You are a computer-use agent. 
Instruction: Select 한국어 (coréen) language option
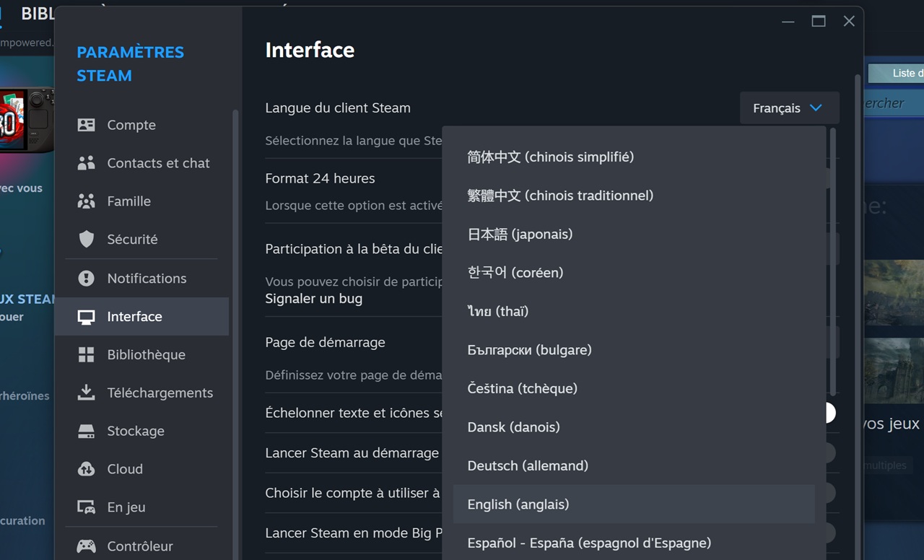click(x=634, y=273)
